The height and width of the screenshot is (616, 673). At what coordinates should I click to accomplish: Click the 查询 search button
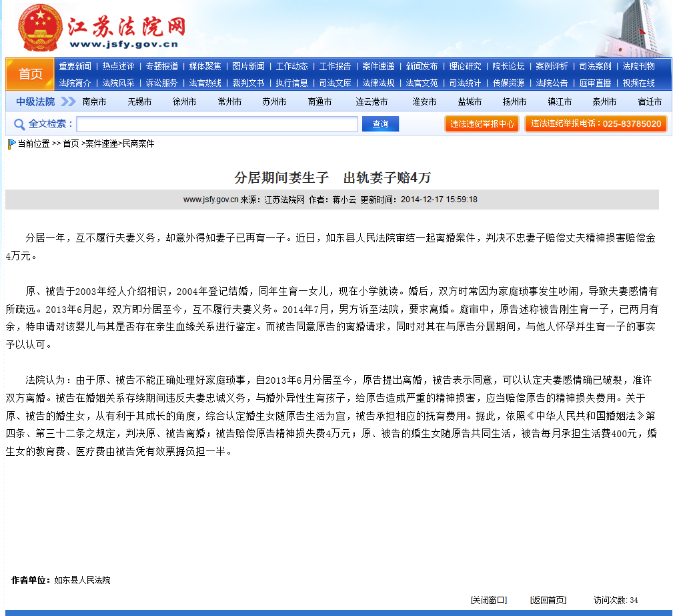(x=380, y=124)
